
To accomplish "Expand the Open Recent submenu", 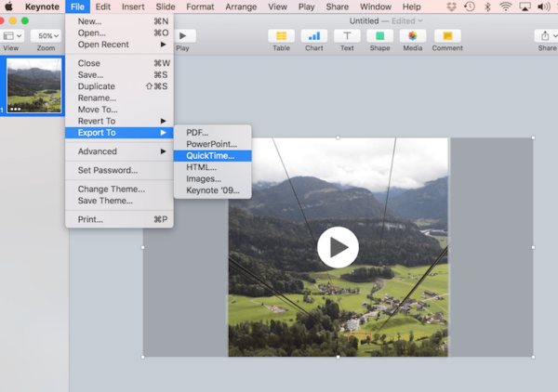I will (x=119, y=45).
